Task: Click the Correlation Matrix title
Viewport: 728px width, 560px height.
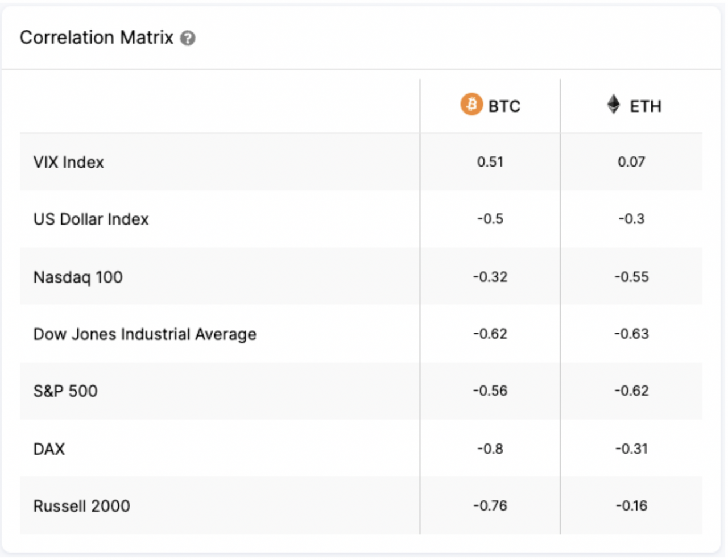Action: [96, 38]
